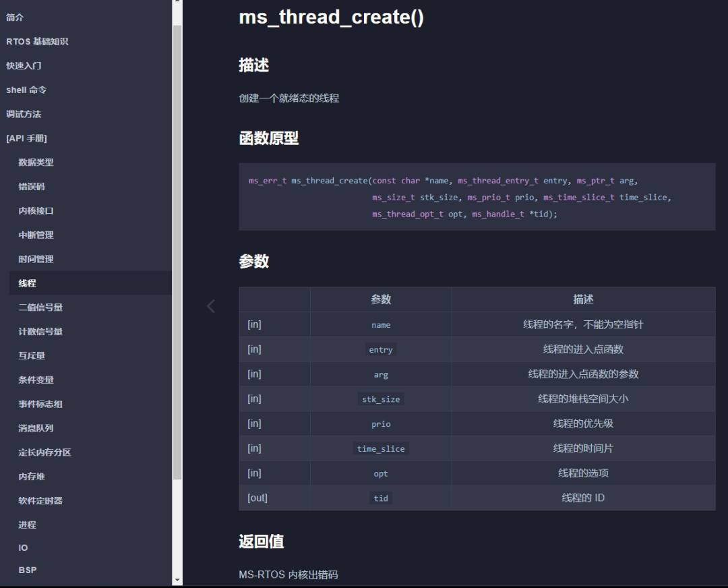Open shell 命令 in the sidebar

coord(26,90)
